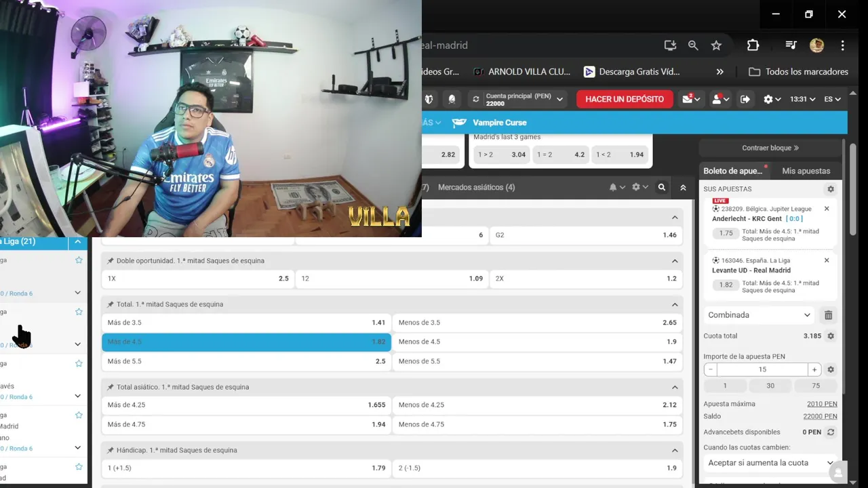Unpin Total asiático market pin
Image resolution: width=868 pixels, height=488 pixels.
coord(111,387)
